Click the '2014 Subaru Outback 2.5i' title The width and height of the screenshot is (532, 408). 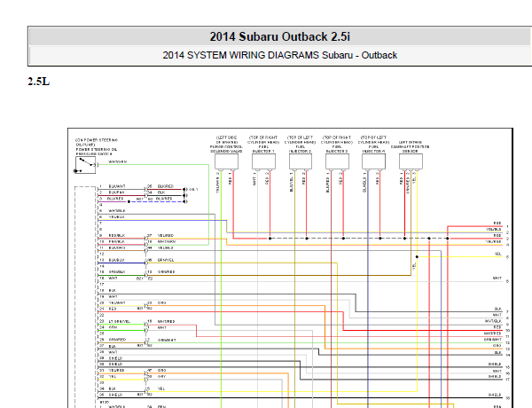(279, 36)
